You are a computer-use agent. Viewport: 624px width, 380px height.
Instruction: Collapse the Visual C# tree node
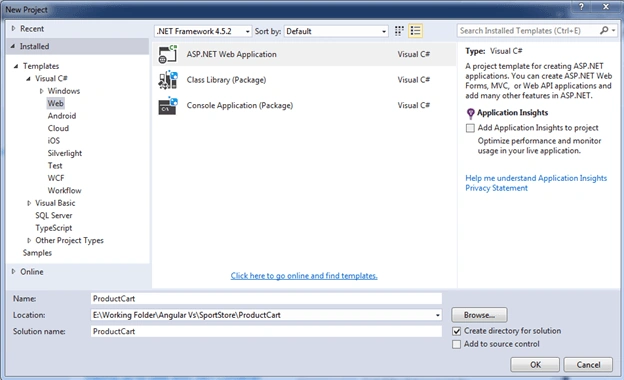click(x=28, y=79)
